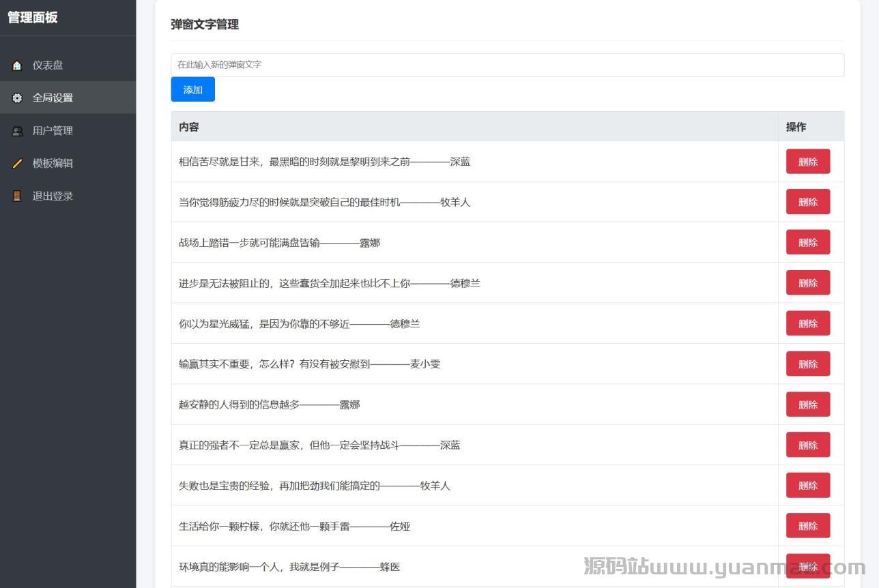The height and width of the screenshot is (588, 879).
Task: Click the pencil icon beside 模板编辑
Action: coord(17,164)
